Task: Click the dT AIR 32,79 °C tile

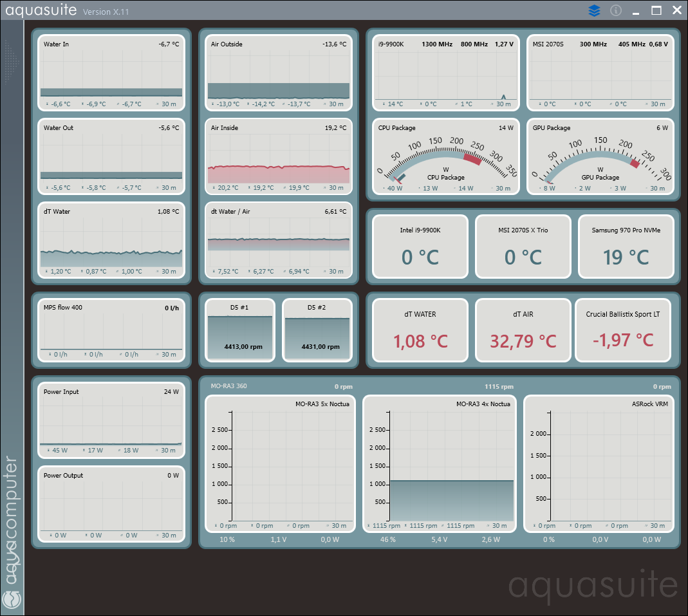Action: click(523, 330)
